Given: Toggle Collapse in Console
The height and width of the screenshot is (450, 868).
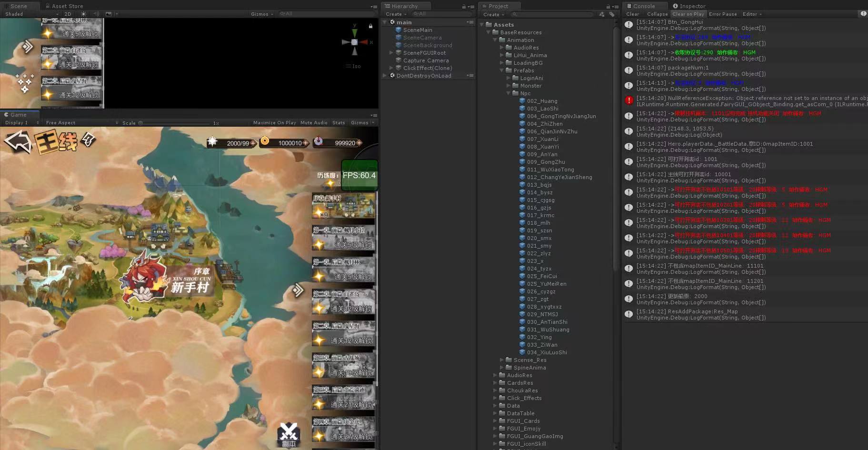Looking at the screenshot, I should 657,14.
